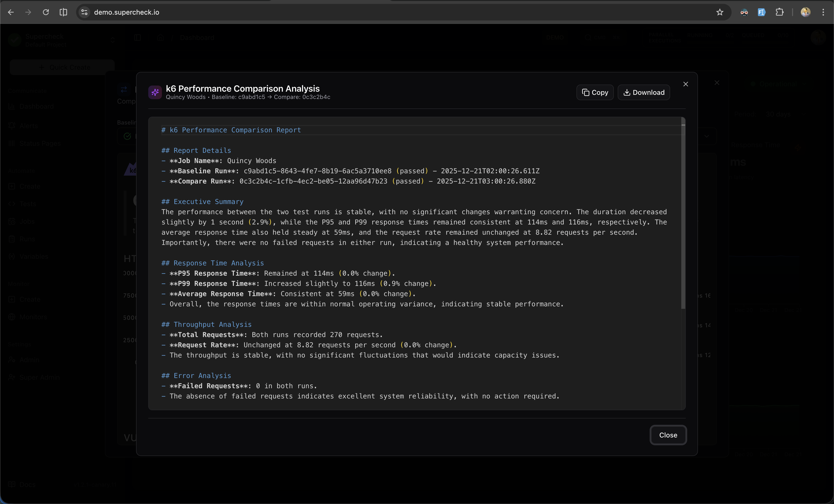Download the k6 comparison report
This screenshot has height=504, width=834.
[644, 92]
